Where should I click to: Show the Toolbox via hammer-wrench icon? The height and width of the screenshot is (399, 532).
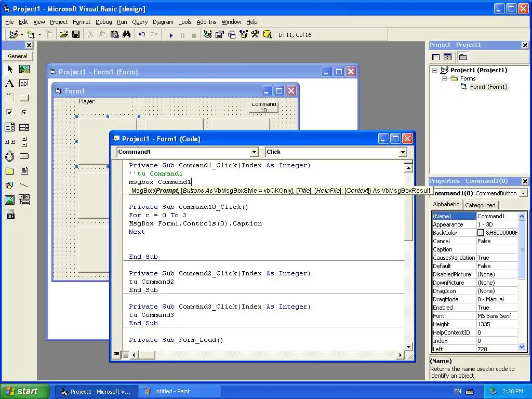coord(256,34)
